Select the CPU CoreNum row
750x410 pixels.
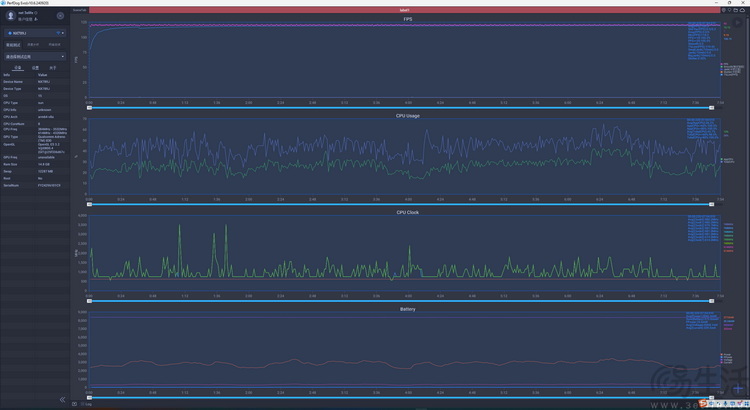point(35,123)
